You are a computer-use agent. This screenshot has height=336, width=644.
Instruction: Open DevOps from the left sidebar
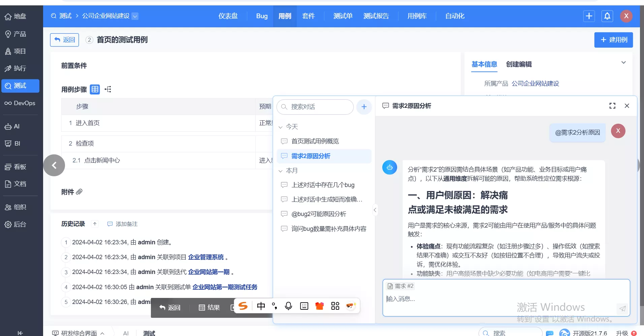(x=20, y=103)
